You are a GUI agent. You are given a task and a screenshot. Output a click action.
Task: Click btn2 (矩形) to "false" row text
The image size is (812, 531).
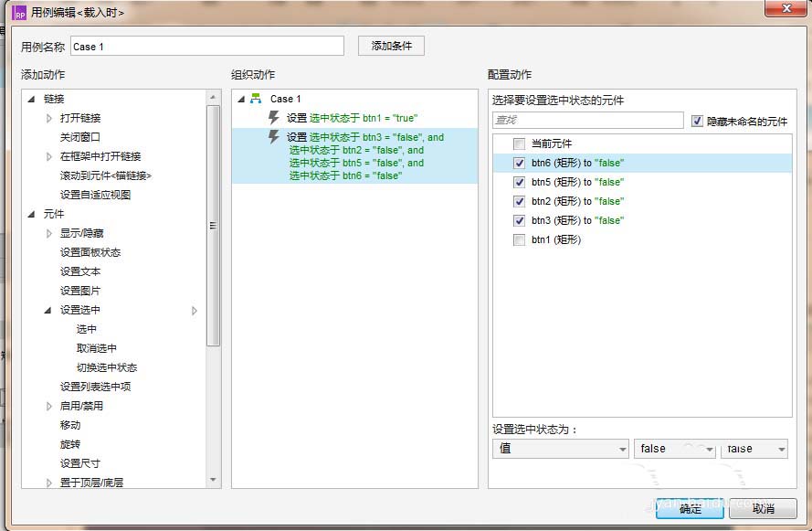point(577,201)
